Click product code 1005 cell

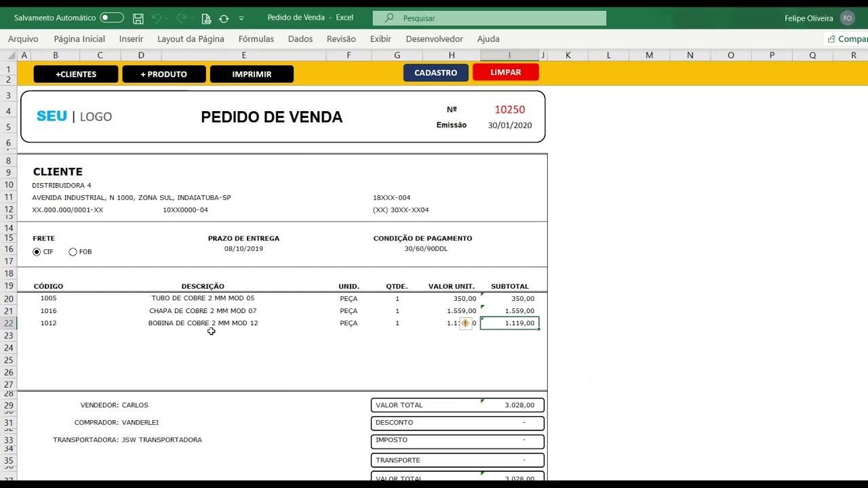48,298
